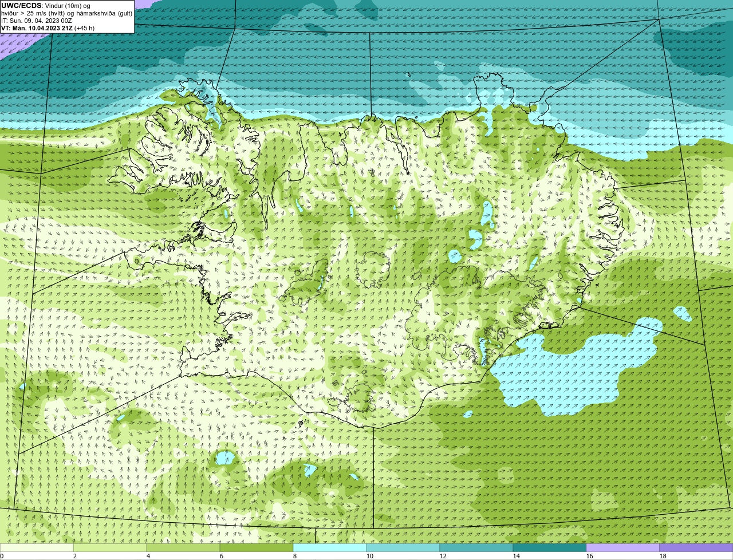Click the light green 2–4 legend swatch
The width and height of the screenshot is (733, 560).
[x=111, y=548]
